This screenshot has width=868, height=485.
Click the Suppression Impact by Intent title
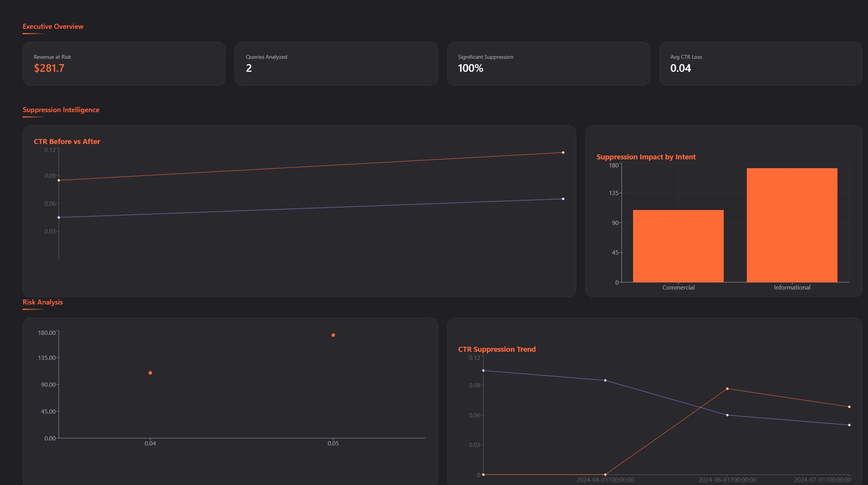point(646,157)
